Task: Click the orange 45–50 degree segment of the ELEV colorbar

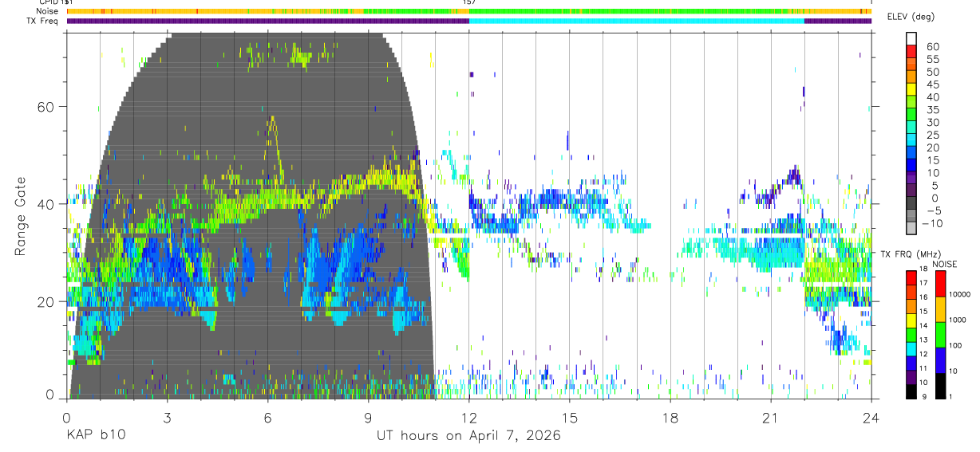Action: pos(912,77)
